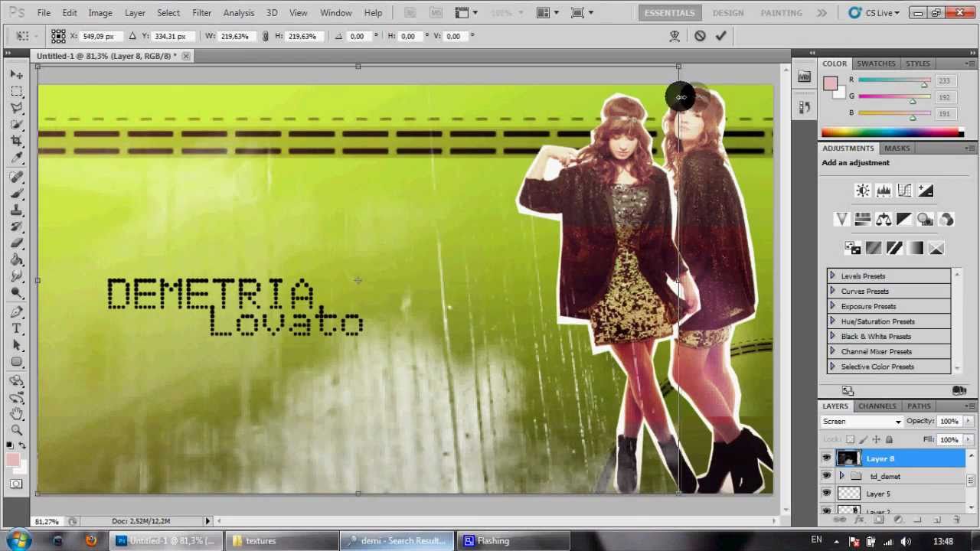
Task: Switch to the Swatches tab
Action: [x=876, y=64]
